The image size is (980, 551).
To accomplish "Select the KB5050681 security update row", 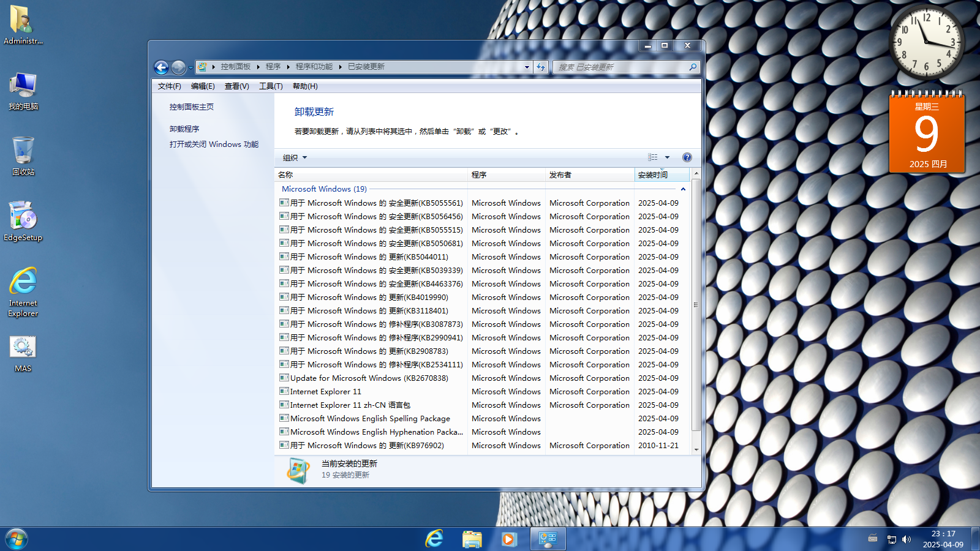I will 483,244.
